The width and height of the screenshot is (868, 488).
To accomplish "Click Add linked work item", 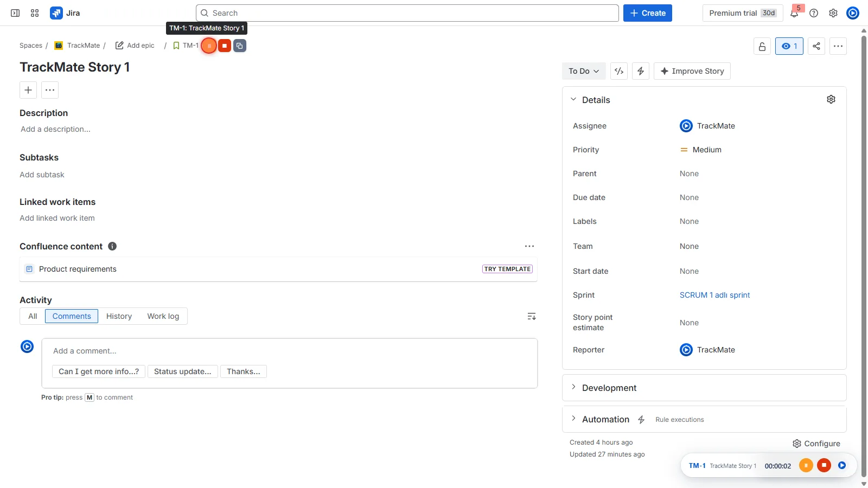I will [57, 218].
